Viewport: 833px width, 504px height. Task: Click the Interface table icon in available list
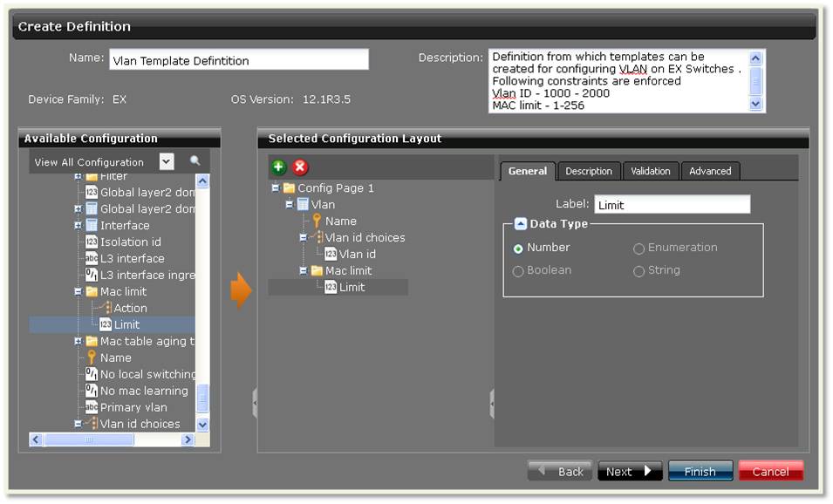pos(92,225)
